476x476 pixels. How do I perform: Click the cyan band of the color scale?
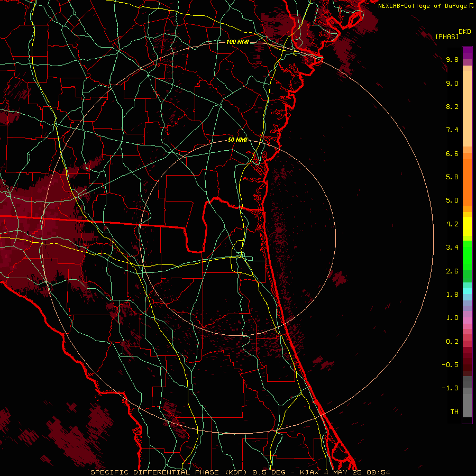[467, 291]
